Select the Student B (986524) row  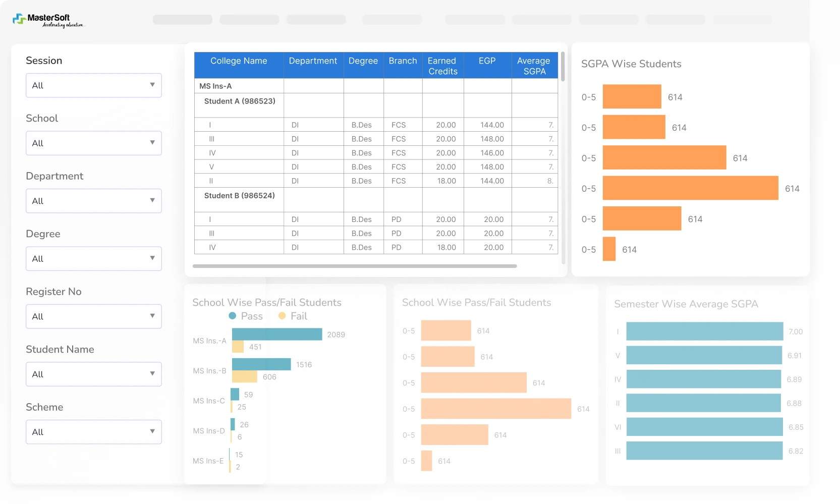(x=240, y=196)
